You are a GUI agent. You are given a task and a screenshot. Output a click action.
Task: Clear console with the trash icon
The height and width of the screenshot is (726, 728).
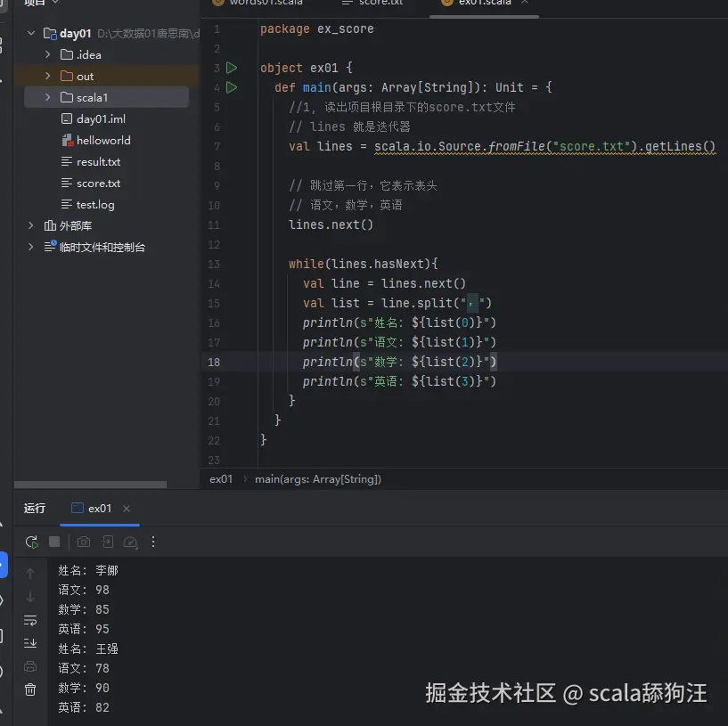tap(30, 689)
